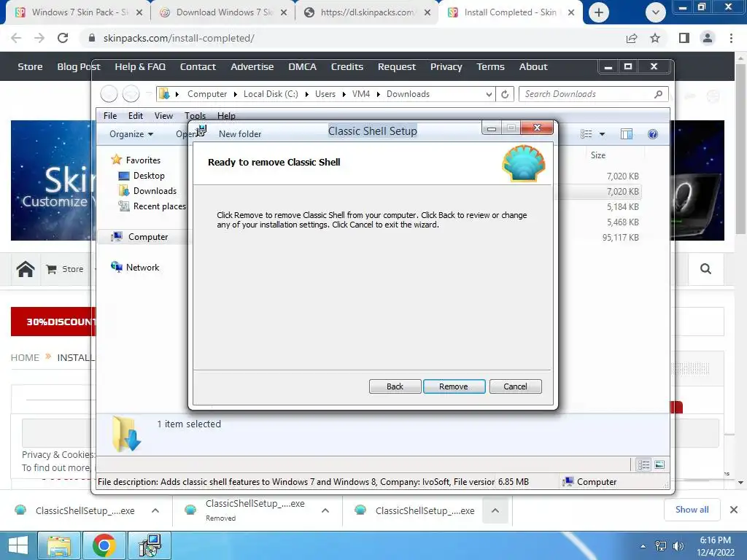Expand Organize dropdown in Explorer
The height and width of the screenshot is (560, 747).
pos(131,134)
